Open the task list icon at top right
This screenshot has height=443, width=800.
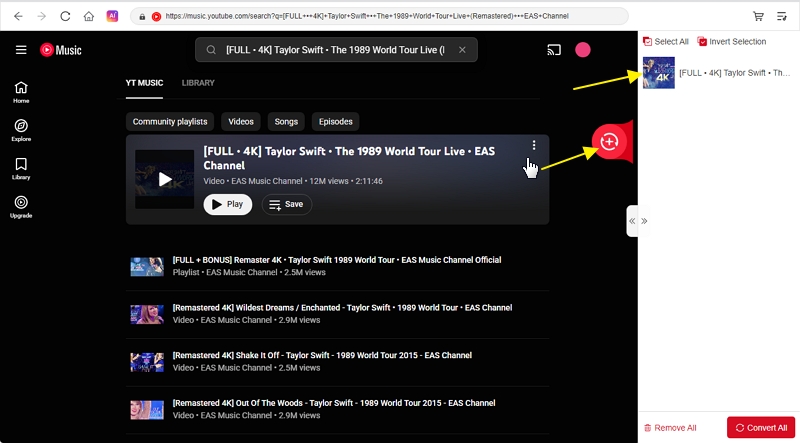[782, 16]
